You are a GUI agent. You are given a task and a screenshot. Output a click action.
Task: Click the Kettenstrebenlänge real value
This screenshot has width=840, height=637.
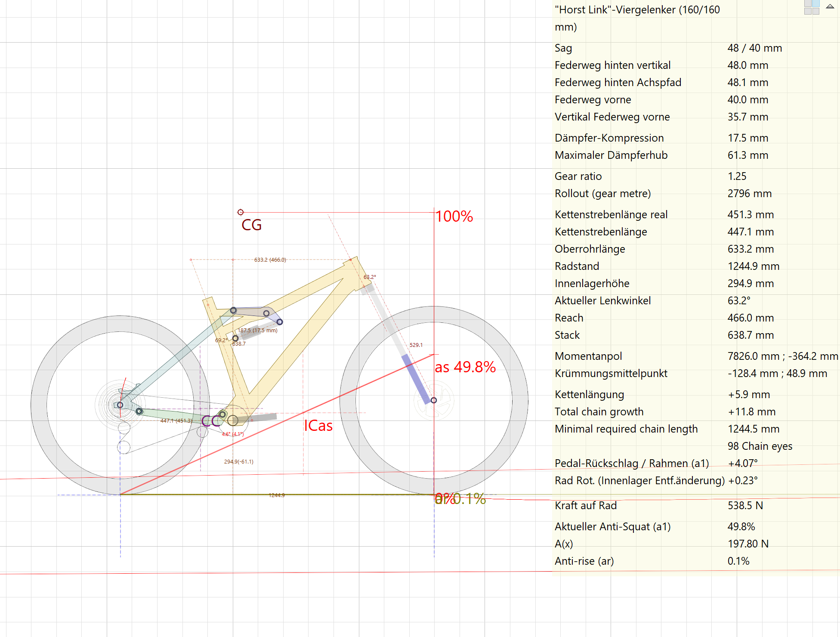click(x=750, y=215)
